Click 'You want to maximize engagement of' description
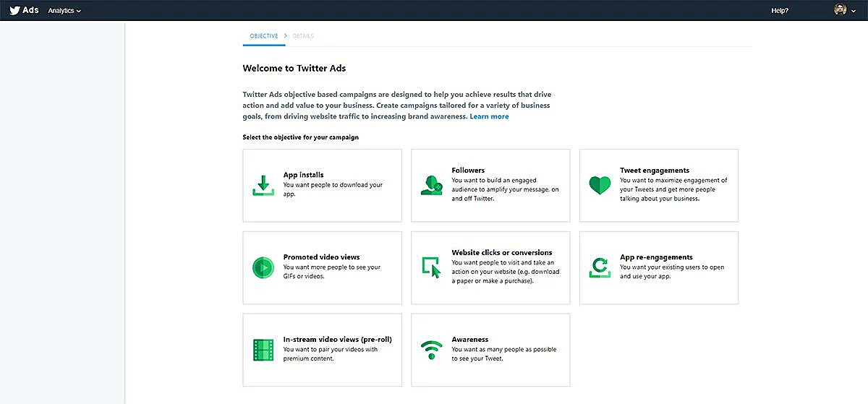 tap(673, 189)
